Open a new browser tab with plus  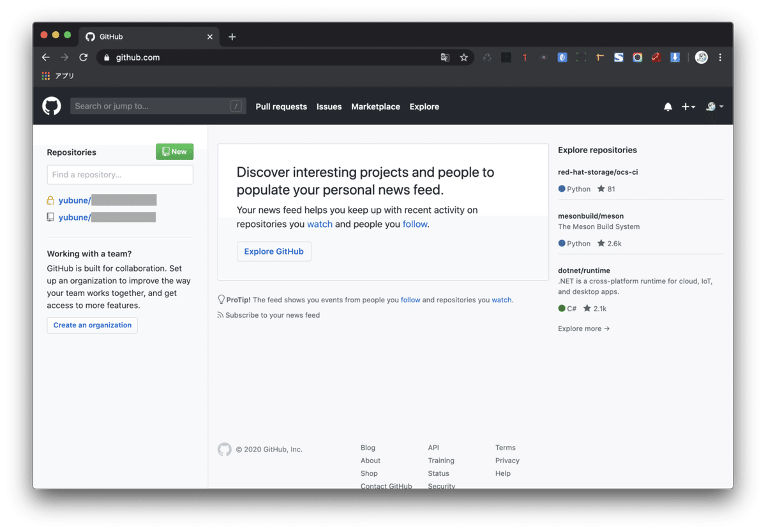[232, 37]
